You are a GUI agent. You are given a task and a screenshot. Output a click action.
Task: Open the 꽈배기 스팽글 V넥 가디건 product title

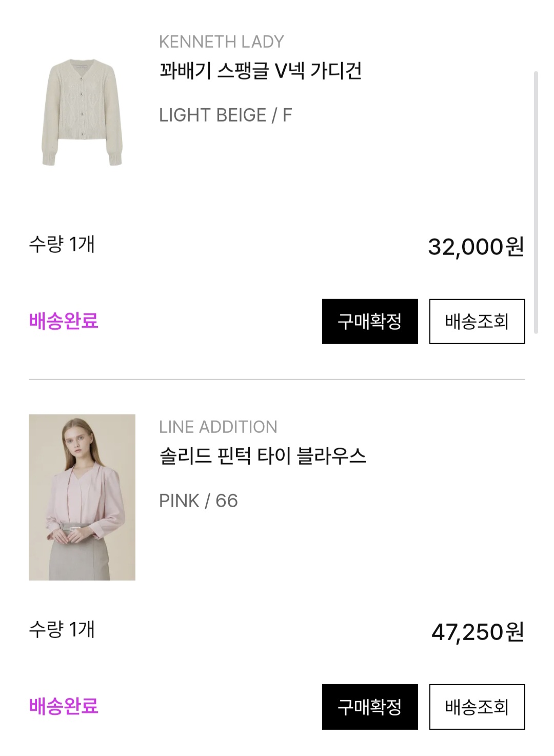click(x=260, y=71)
